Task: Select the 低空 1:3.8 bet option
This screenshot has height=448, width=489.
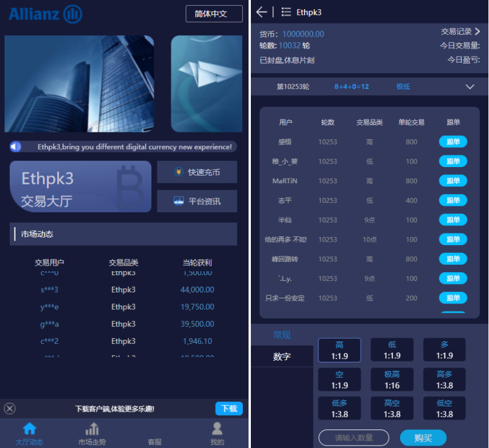Action: tap(444, 408)
